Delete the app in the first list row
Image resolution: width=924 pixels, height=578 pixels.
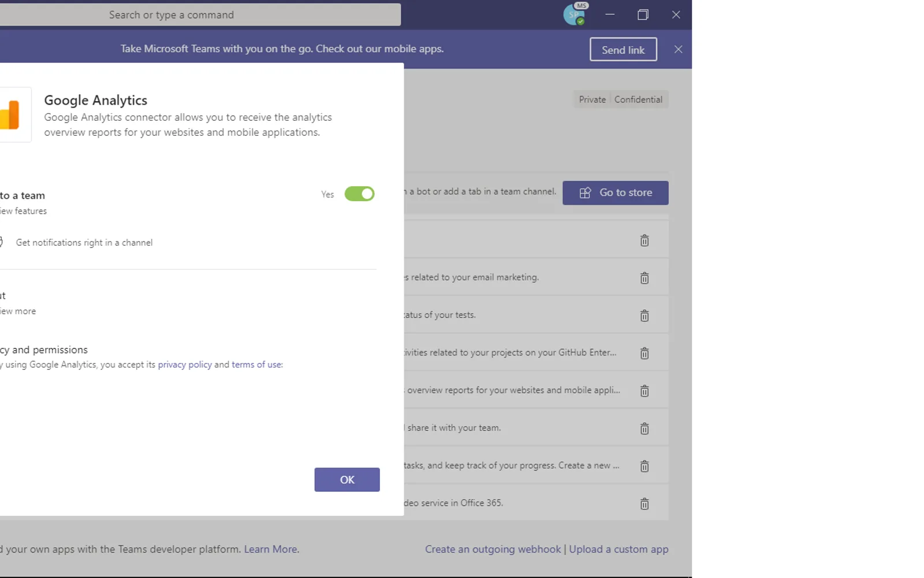click(644, 240)
